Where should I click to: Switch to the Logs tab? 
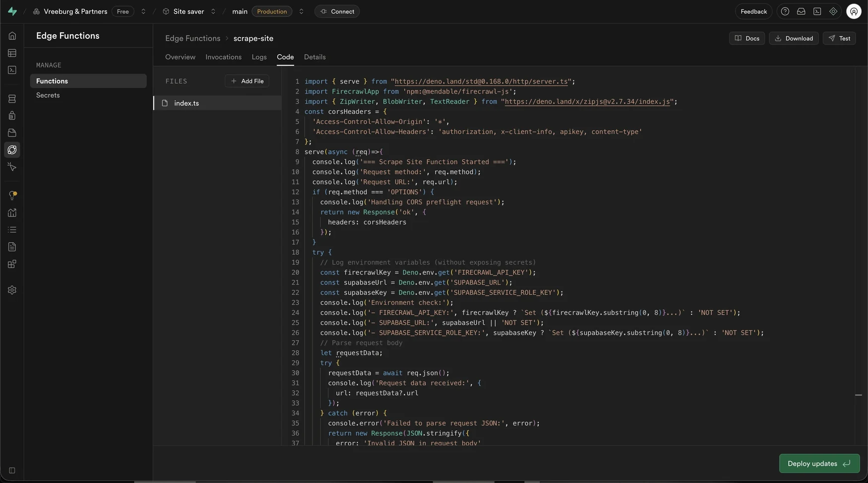tap(259, 57)
